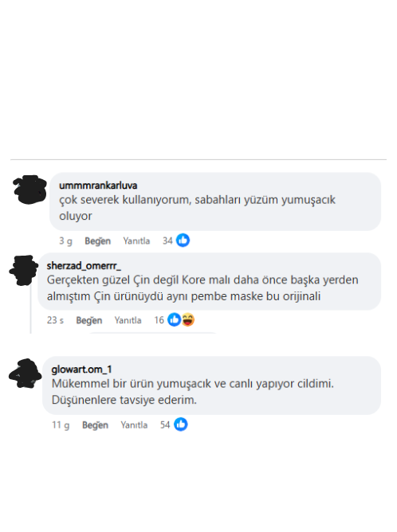Image resolution: width=397 pixels, height=532 pixels.
Task: Like sherzad_omerrr_'s comment using Beğen
Action: [x=89, y=320]
